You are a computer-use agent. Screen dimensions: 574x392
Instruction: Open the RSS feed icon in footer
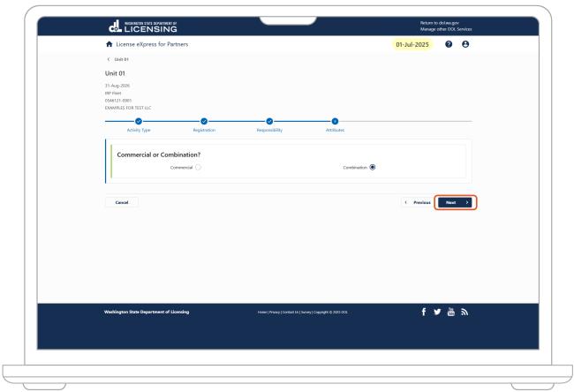pos(464,313)
